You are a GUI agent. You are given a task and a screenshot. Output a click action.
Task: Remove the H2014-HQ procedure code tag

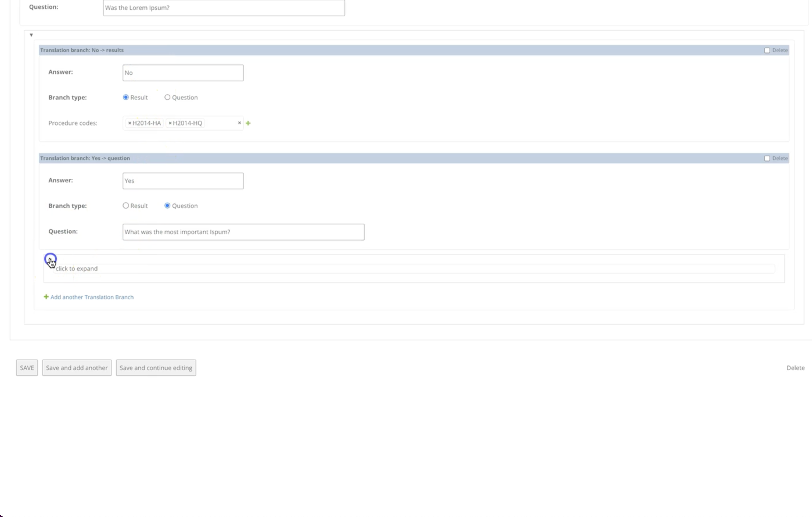tap(170, 123)
